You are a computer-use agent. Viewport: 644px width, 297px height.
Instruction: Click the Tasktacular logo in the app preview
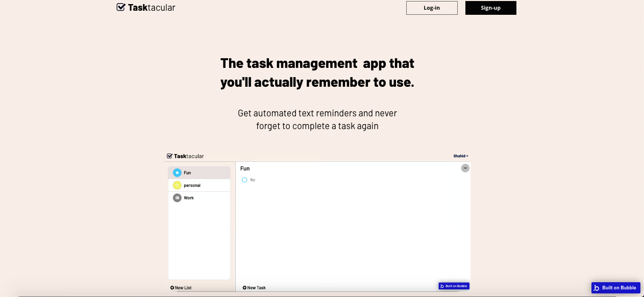(x=185, y=156)
